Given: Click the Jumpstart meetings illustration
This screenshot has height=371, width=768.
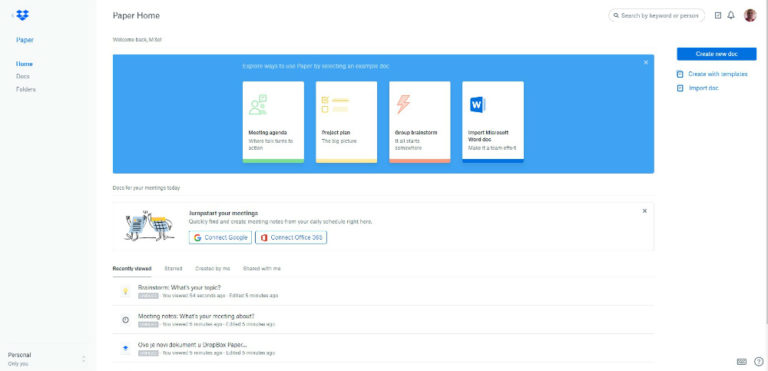Looking at the screenshot, I should 149,225.
